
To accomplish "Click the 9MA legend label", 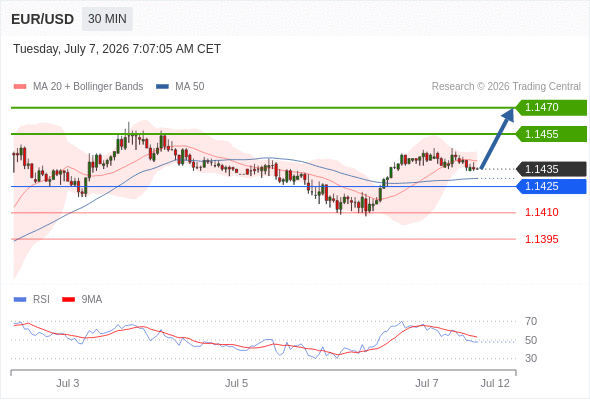I will coord(92,300).
